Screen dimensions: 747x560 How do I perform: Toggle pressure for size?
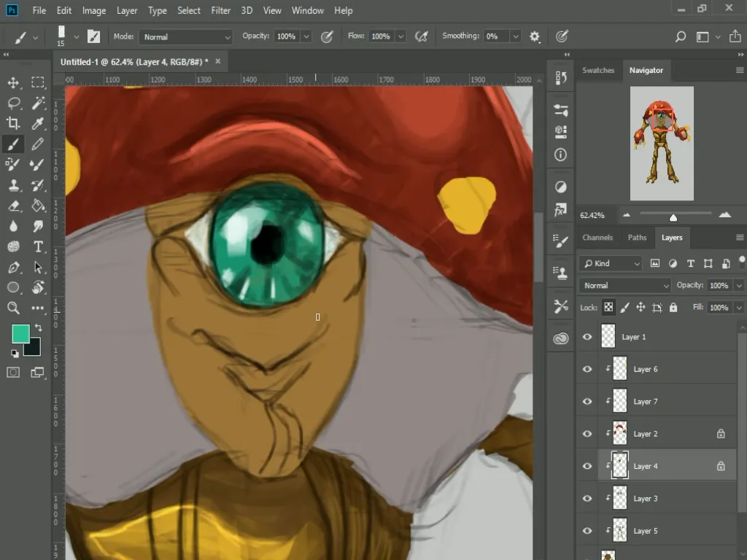point(562,36)
